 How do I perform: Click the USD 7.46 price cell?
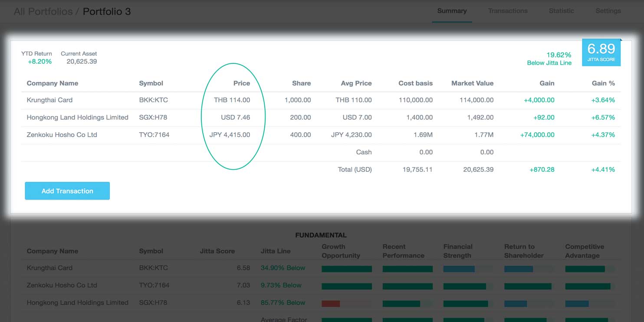pos(235,118)
